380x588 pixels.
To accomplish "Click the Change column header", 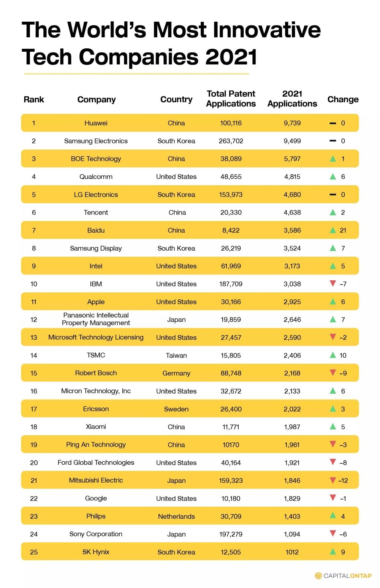I will point(343,100).
